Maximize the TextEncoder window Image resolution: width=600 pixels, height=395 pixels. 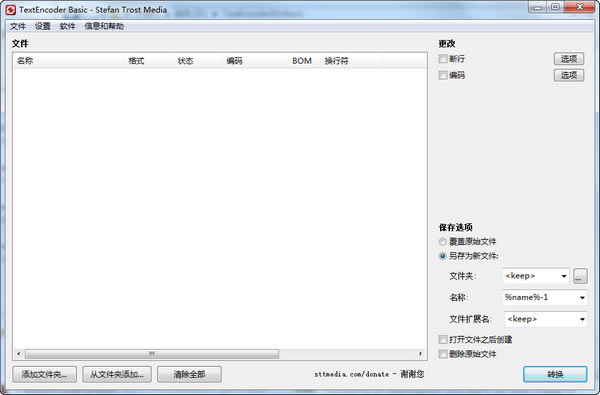(556, 7)
